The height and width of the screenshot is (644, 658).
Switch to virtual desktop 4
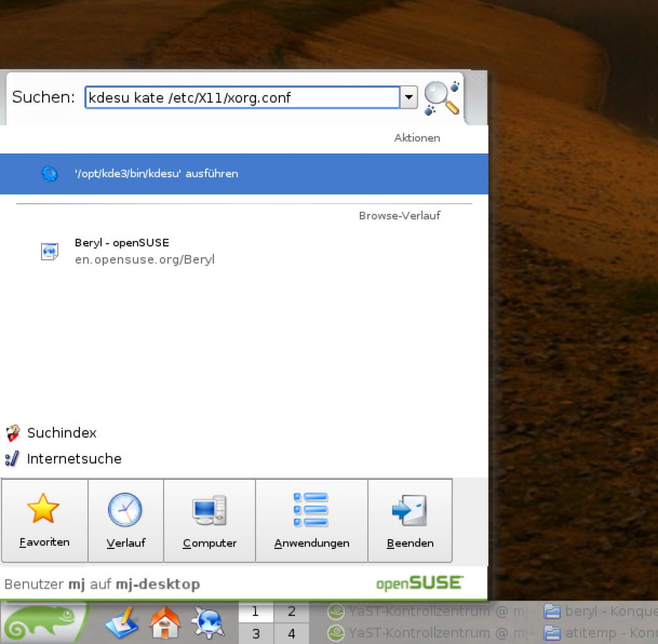click(292, 633)
